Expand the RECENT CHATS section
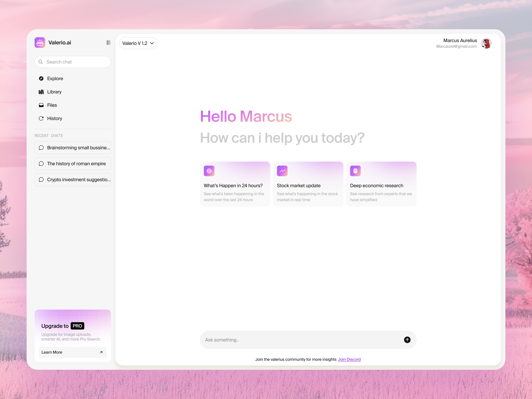Screen dimensions: 532x399 49,135
